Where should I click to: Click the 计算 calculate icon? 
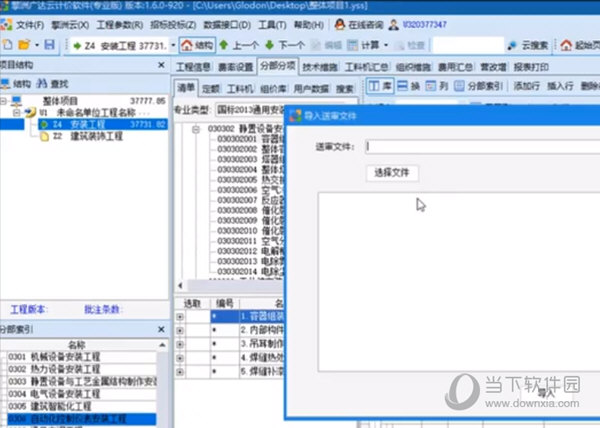pyautogui.click(x=352, y=46)
